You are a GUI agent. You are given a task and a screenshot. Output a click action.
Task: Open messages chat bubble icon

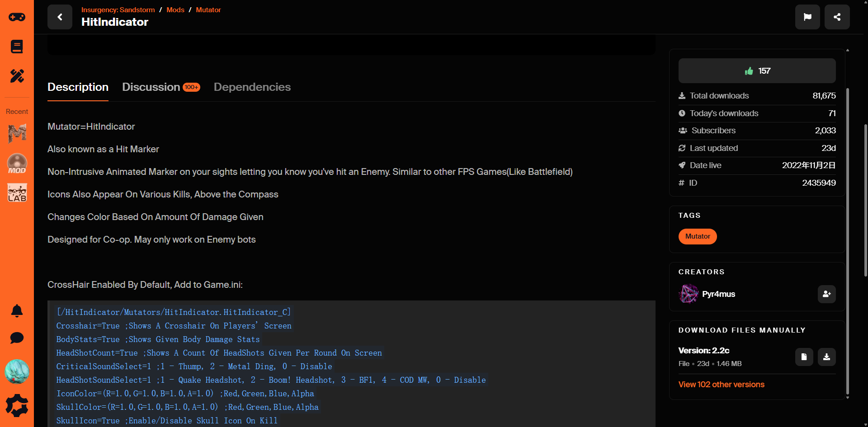[x=17, y=338]
